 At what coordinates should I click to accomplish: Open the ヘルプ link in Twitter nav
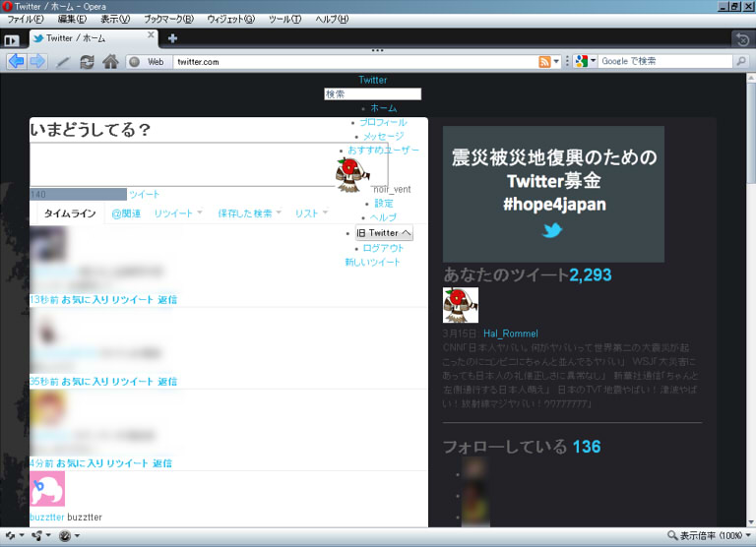click(x=383, y=217)
